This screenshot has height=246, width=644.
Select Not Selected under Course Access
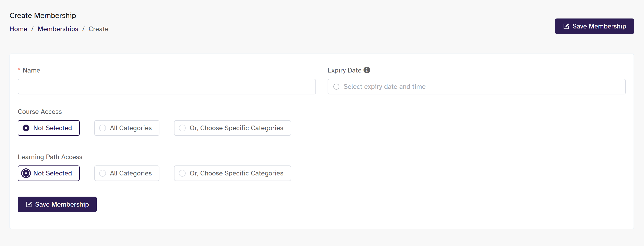(26, 128)
